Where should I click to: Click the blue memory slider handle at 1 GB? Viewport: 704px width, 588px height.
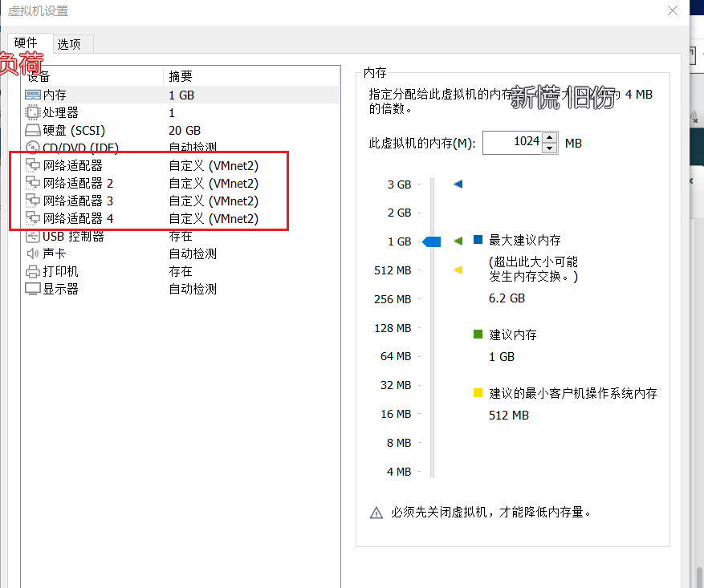(x=432, y=241)
